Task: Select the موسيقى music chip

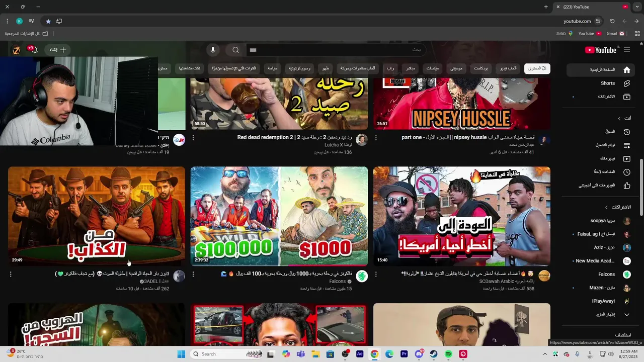Action: coord(456,68)
